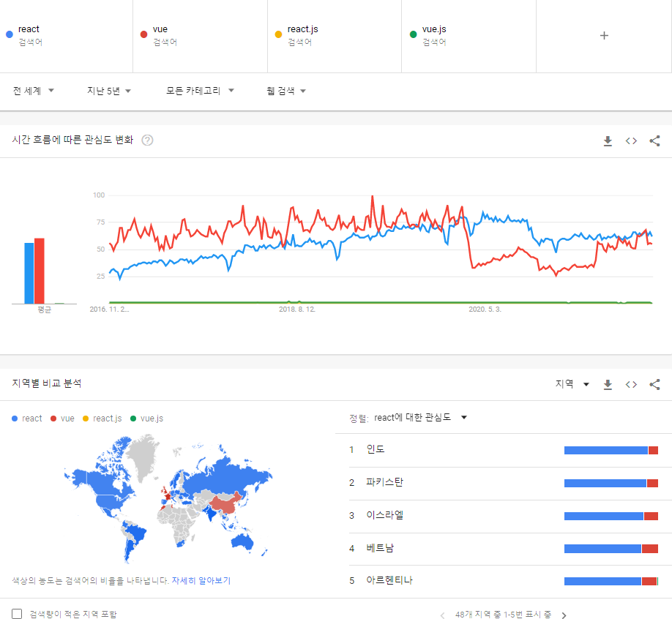Click Australia on the world map

242,541
